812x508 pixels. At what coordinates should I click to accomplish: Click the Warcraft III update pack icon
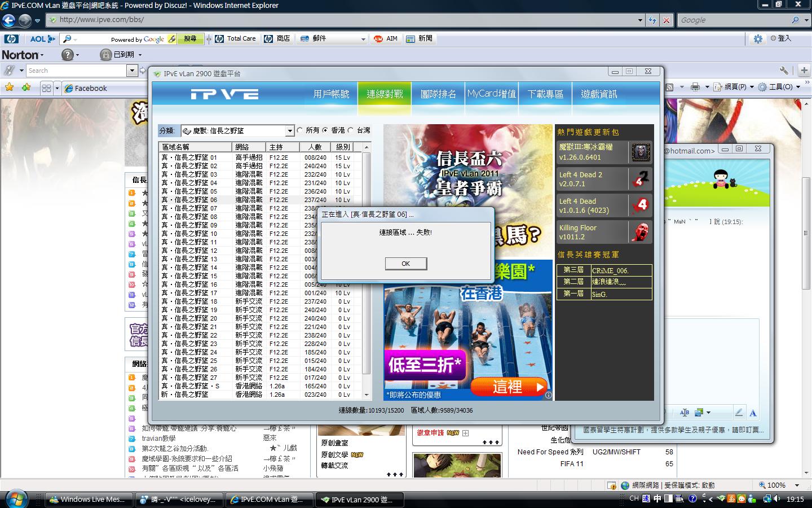[640, 152]
